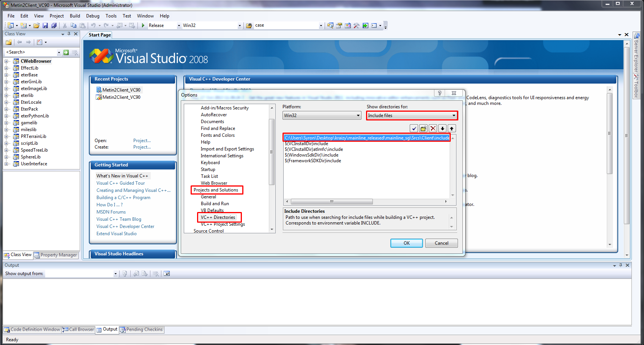Viewport: 644px width, 345px height.
Task: Expand the CWebBrowser tree node
Action: tap(6, 61)
